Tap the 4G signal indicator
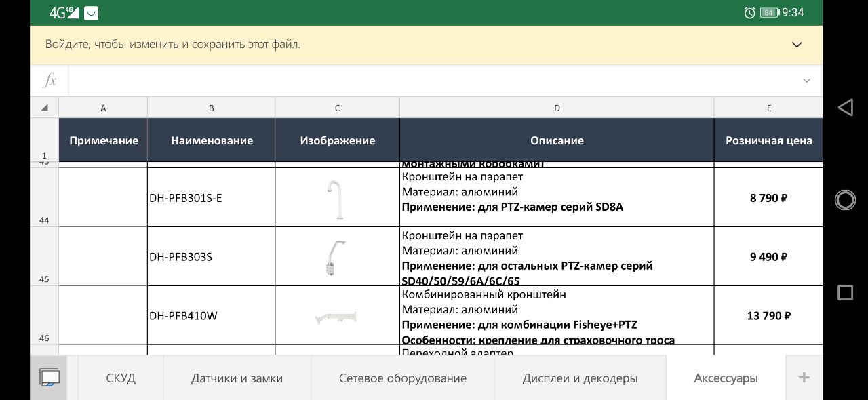 [64, 12]
